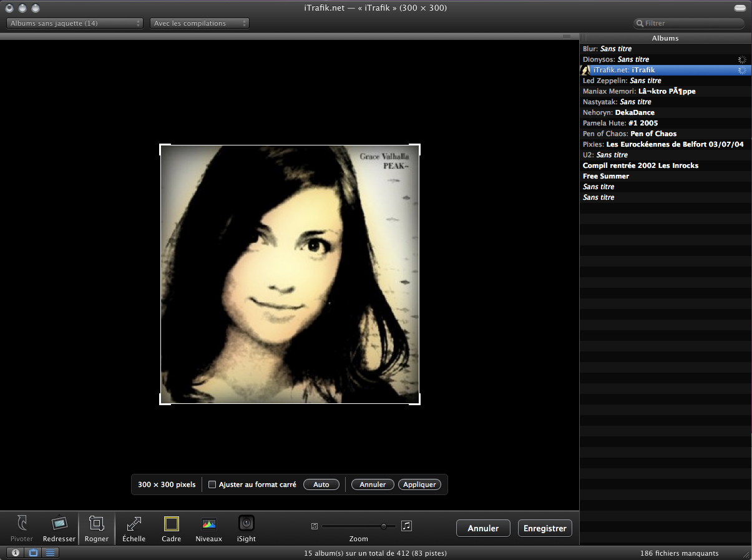
Task: Click the spinner icon on Dionysos row
Action: pos(742,59)
